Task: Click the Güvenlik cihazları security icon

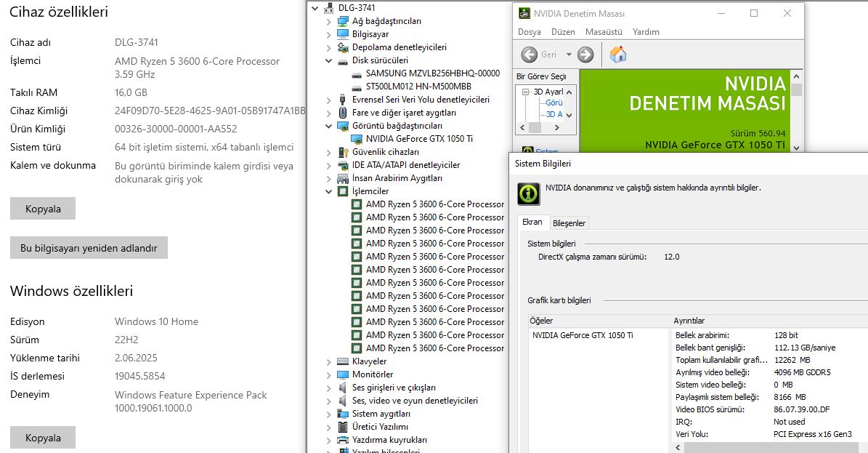Action: point(344,152)
